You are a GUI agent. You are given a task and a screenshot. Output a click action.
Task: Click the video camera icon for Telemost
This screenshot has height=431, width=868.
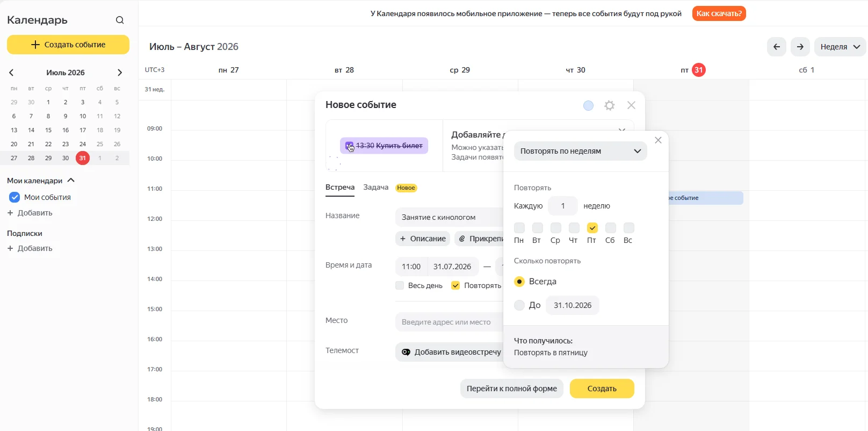406,352
